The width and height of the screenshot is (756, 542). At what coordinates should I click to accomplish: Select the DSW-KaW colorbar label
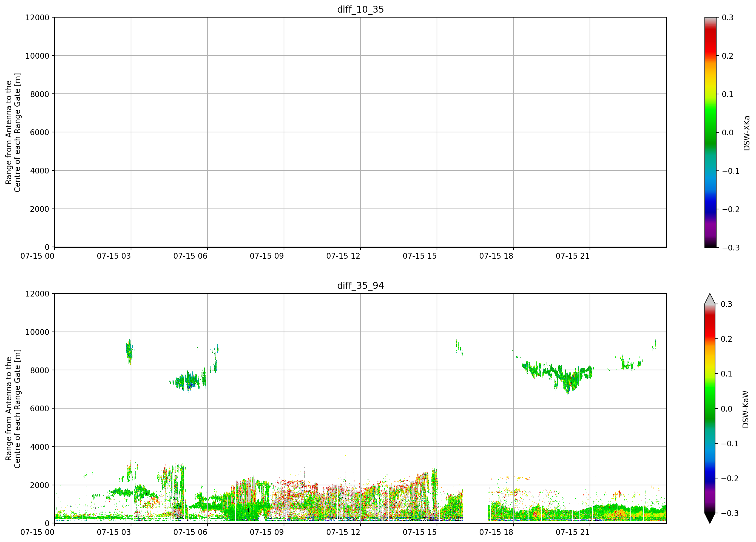coord(746,409)
